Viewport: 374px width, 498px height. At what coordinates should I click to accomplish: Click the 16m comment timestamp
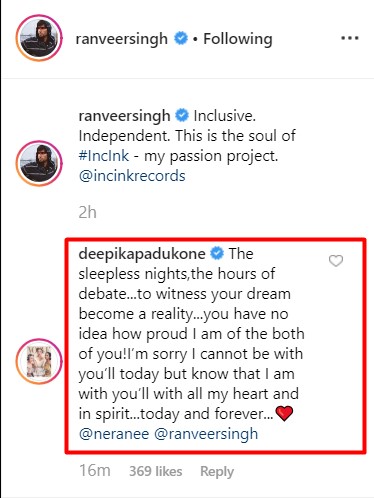pyautogui.click(x=95, y=471)
